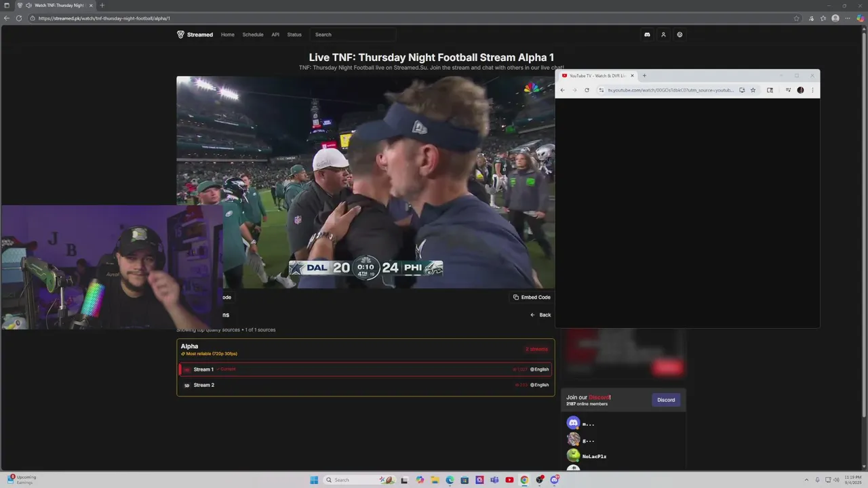The height and width of the screenshot is (488, 868).
Task: Select Stream 2 in the Alpha list
Action: click(x=366, y=385)
